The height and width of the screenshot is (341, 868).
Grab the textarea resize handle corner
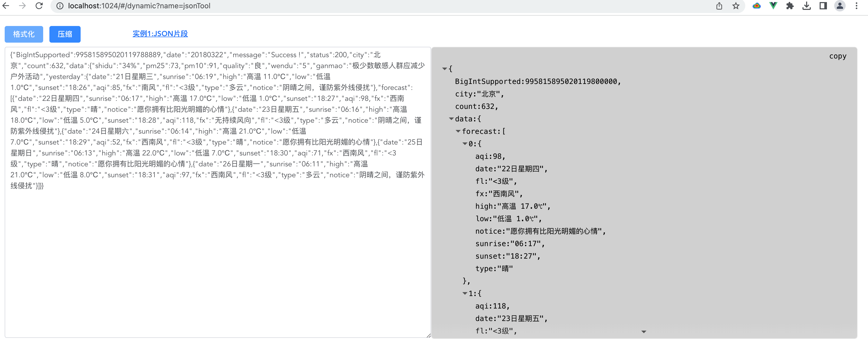point(428,335)
